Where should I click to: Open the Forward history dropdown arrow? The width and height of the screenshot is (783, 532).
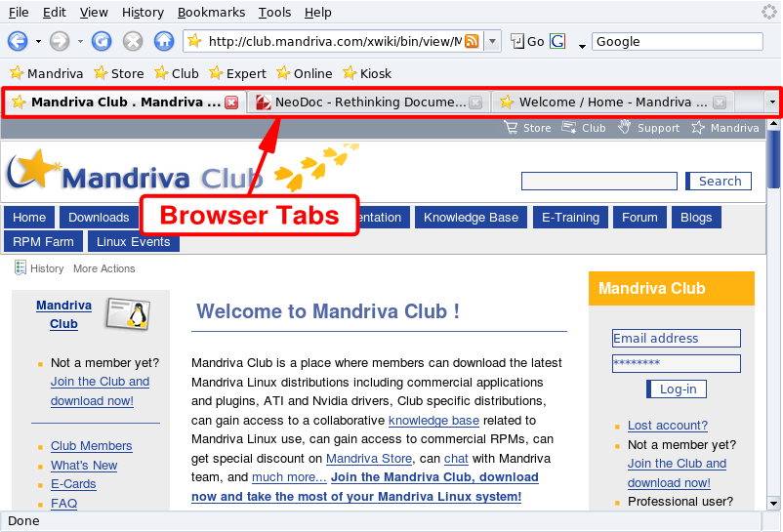click(x=80, y=42)
